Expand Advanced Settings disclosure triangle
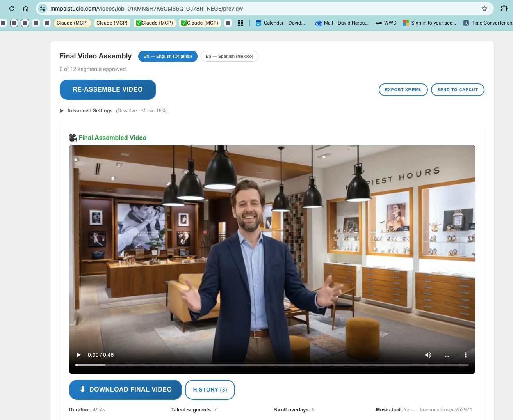The height and width of the screenshot is (420, 513). [62, 111]
